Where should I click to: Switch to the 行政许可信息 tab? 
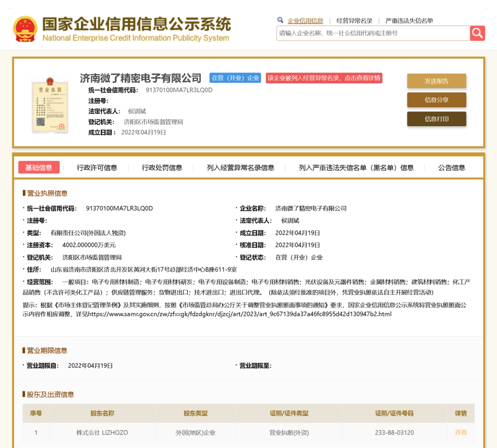pos(97,168)
